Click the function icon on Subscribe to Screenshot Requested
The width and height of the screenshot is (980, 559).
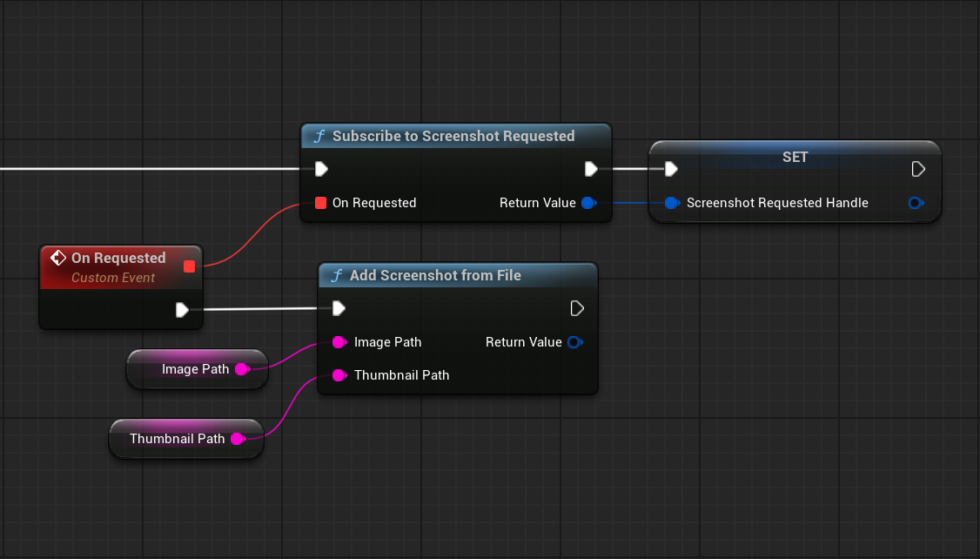[319, 136]
